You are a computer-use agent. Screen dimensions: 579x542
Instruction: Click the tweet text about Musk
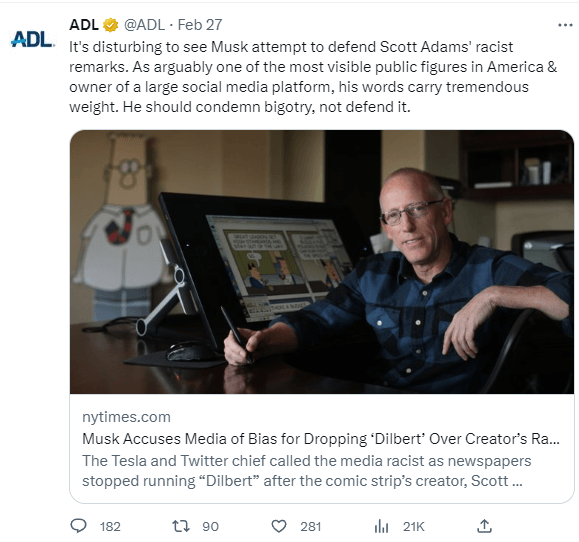313,77
